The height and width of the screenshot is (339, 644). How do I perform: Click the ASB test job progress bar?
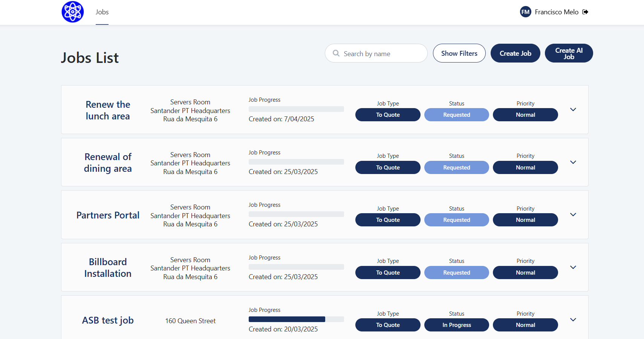(x=296, y=319)
